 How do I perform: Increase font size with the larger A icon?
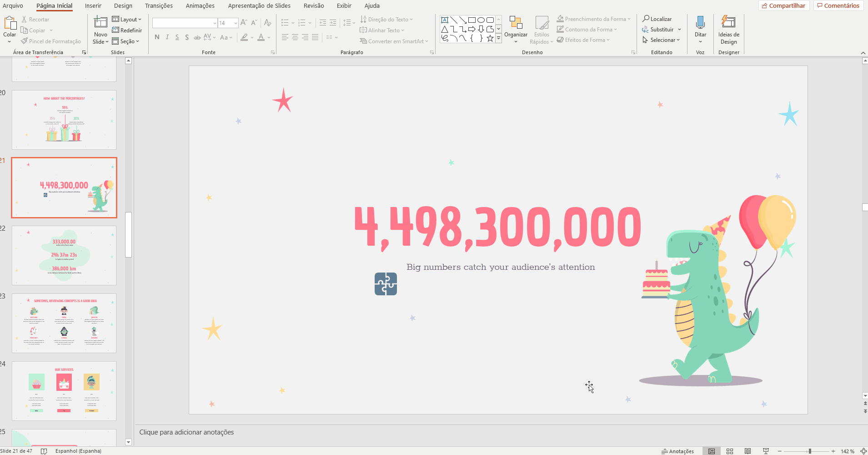click(244, 22)
